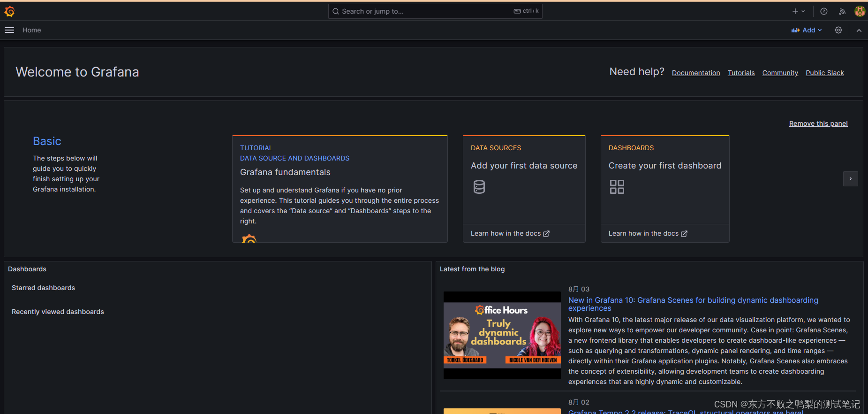Image resolution: width=868 pixels, height=414 pixels.
Task: Click the Welcome to Grafana heading
Action: click(x=77, y=72)
